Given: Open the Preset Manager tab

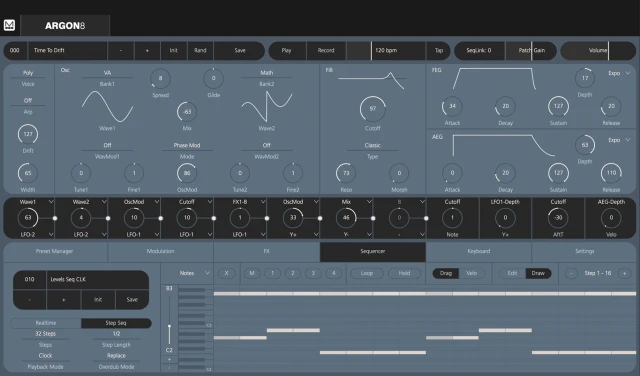Looking at the screenshot, I should [55, 251].
